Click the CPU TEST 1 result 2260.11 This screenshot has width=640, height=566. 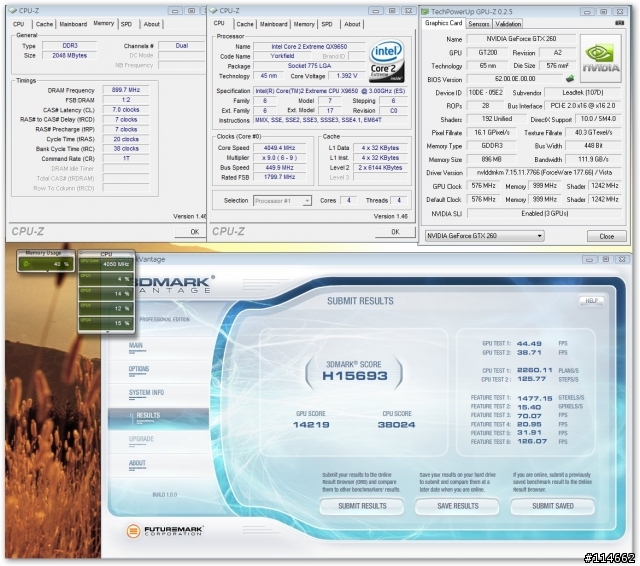tap(535, 371)
